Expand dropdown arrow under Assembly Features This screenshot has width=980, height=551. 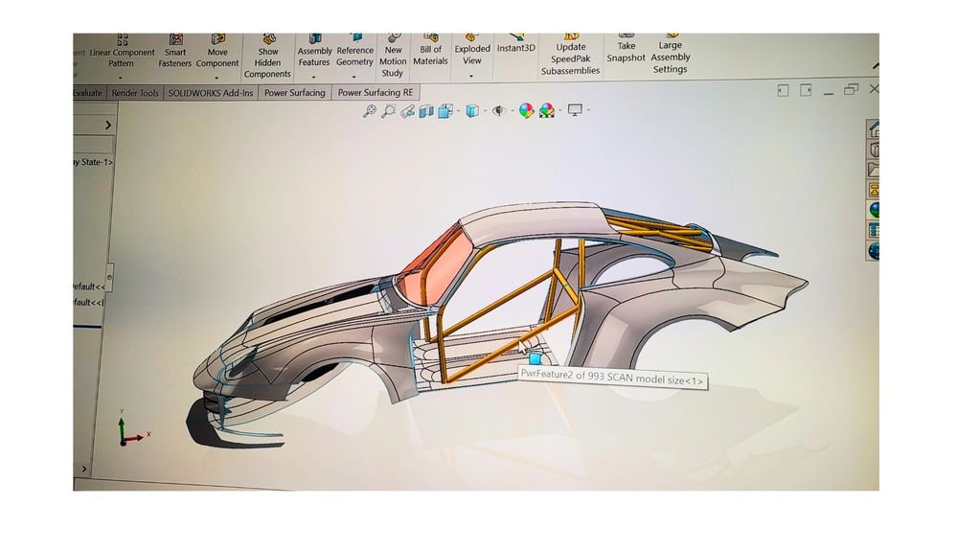tap(314, 78)
